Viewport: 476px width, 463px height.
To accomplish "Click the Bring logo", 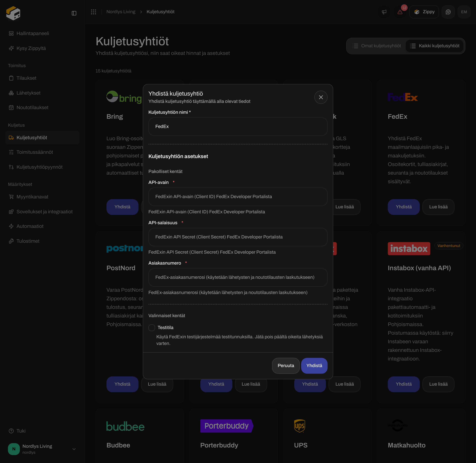I will click(124, 97).
